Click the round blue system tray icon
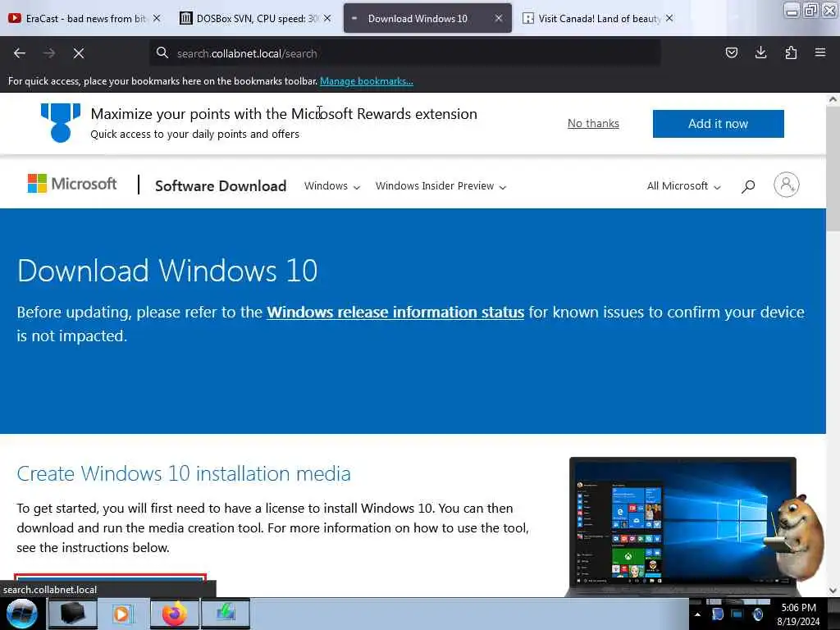Viewport: 840px width, 630px height. pyautogui.click(x=757, y=614)
